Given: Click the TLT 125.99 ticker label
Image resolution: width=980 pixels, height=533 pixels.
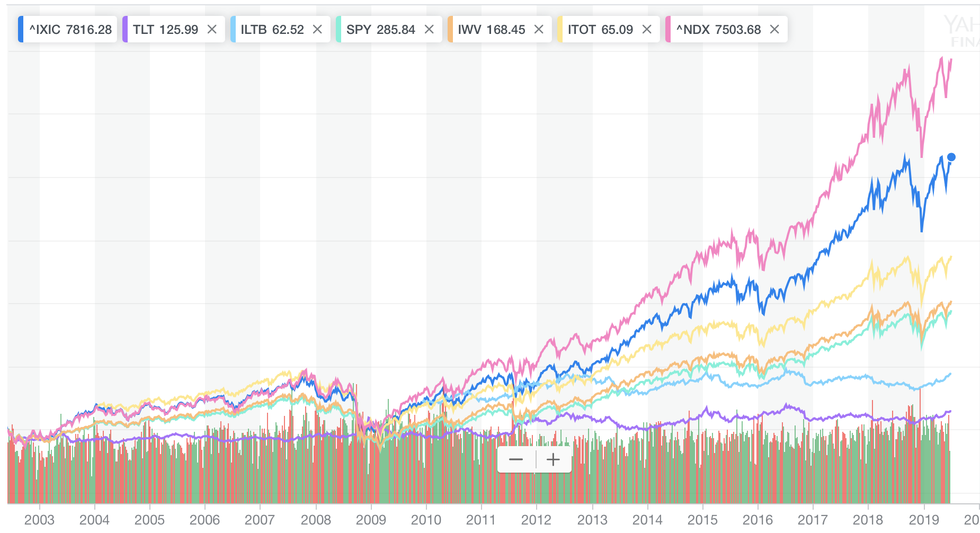Looking at the screenshot, I should click(x=165, y=30).
